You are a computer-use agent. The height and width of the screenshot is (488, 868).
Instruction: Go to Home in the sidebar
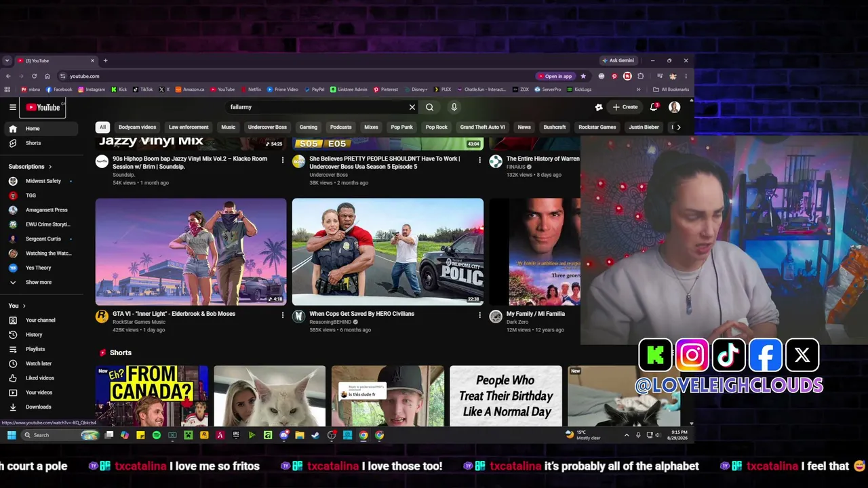[x=42, y=129]
